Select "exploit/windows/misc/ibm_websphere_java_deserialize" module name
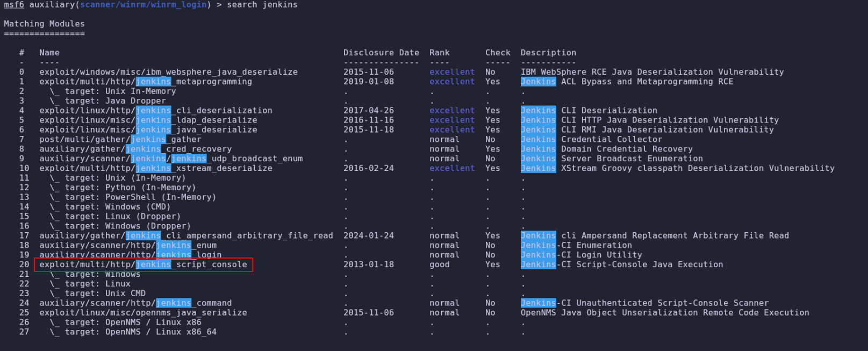 168,72
